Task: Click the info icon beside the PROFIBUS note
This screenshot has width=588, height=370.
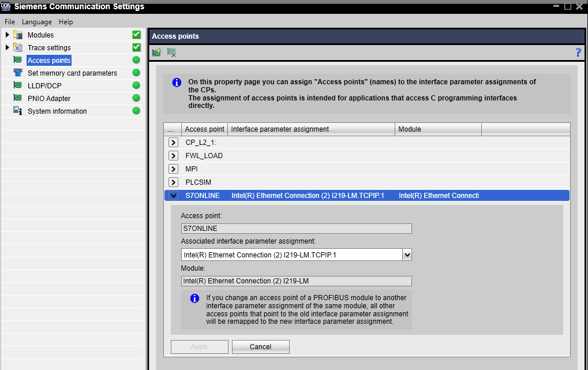Action: tap(194, 298)
